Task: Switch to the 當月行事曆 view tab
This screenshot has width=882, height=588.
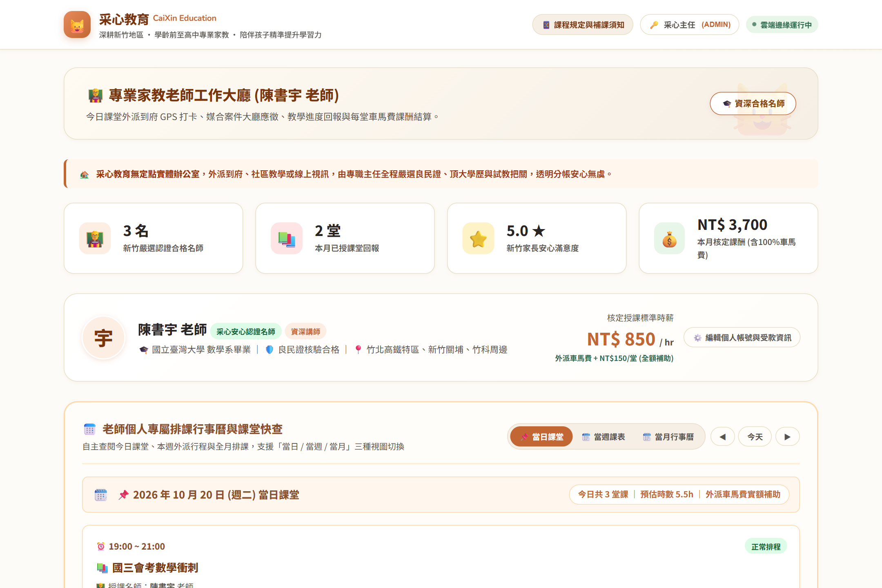Action: click(668, 437)
